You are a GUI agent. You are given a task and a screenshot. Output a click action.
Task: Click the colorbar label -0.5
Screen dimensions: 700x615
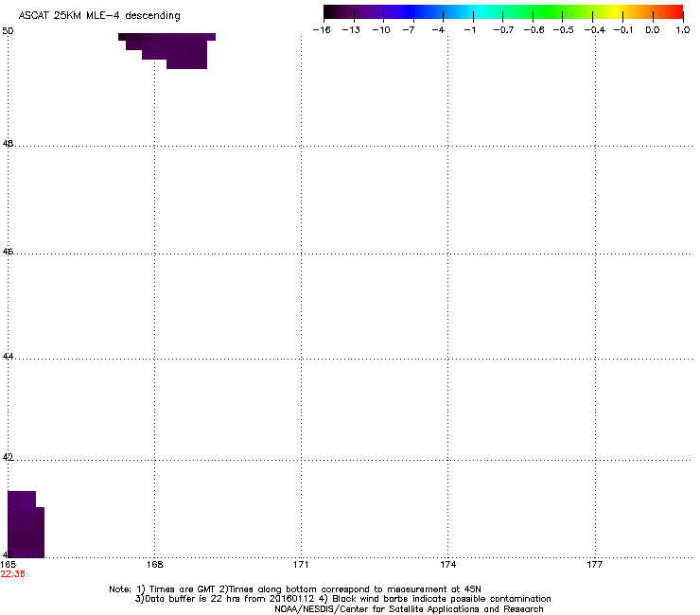pyautogui.click(x=564, y=30)
